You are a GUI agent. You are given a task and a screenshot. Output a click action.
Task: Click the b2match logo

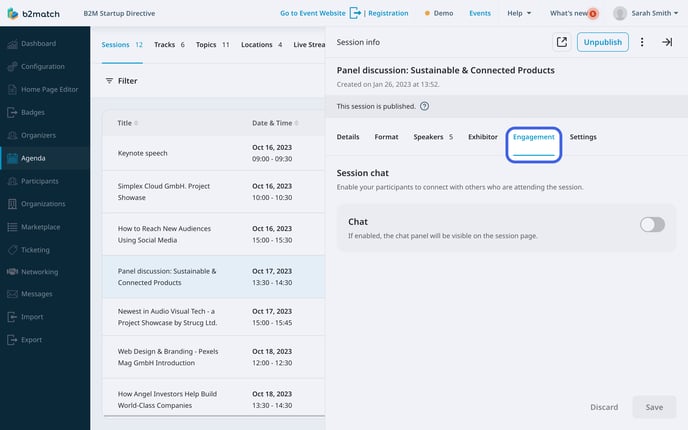33,14
